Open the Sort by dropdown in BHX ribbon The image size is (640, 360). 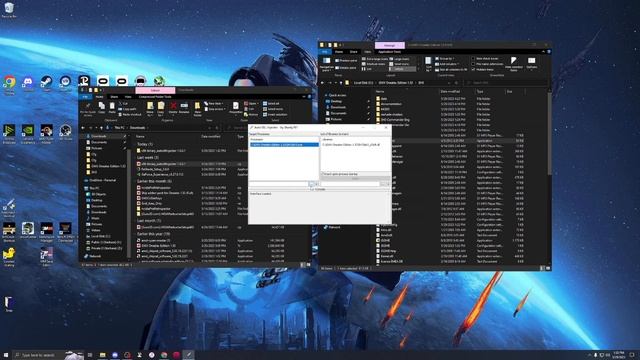[x=429, y=64]
